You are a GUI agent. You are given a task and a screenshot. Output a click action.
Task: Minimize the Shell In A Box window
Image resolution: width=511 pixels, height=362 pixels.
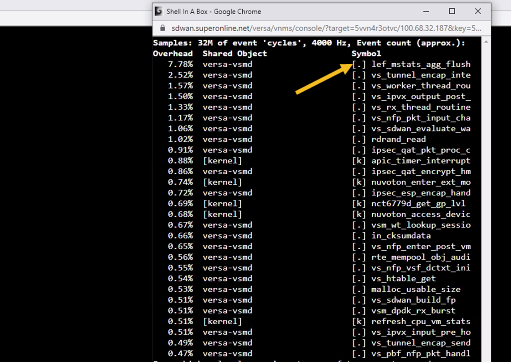pyautogui.click(x=426, y=11)
